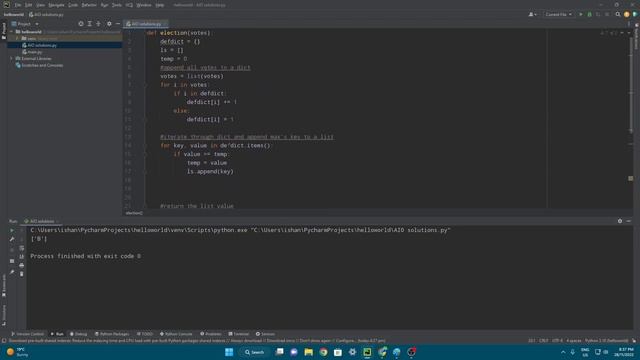Open Terminal tool window
This screenshot has height=360, width=640.
239,334
